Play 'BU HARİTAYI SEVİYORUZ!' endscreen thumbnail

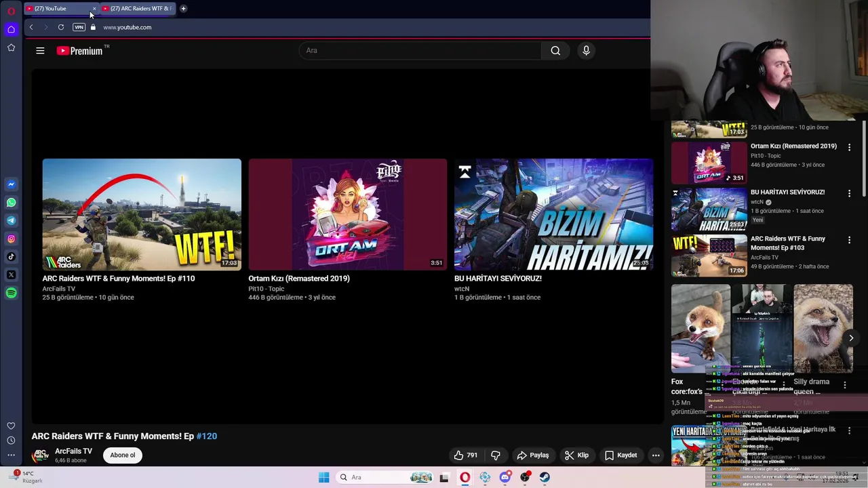tap(553, 214)
